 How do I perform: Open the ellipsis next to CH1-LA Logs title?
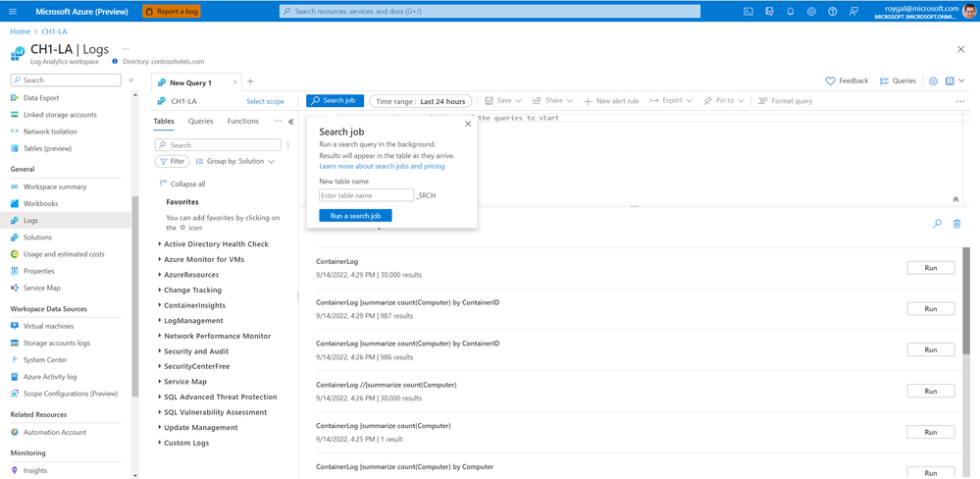click(126, 49)
